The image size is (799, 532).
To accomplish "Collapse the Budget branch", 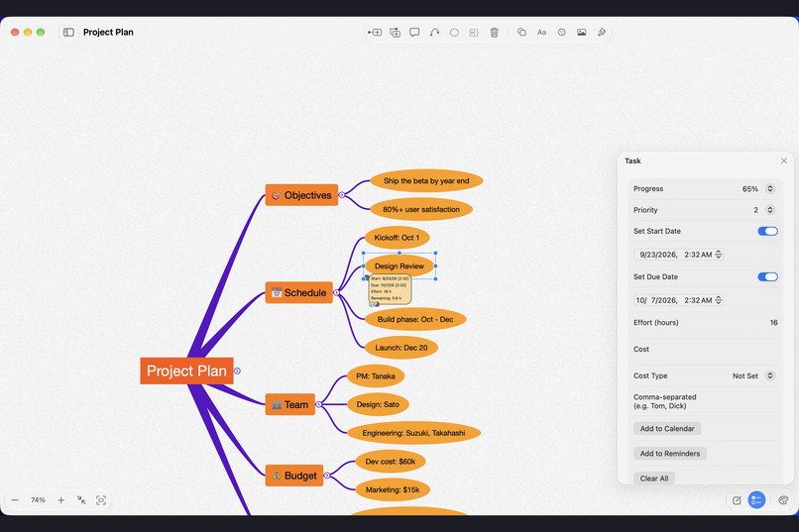I will tap(327, 476).
